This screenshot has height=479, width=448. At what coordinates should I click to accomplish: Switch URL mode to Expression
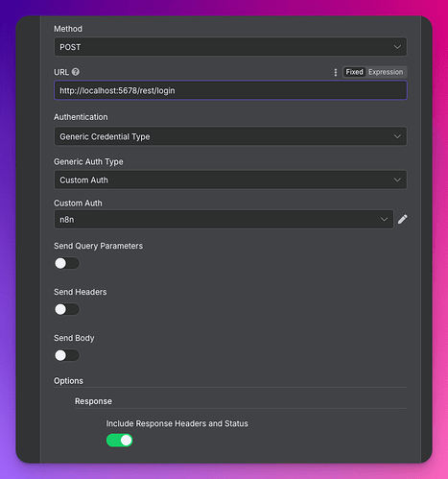[386, 72]
